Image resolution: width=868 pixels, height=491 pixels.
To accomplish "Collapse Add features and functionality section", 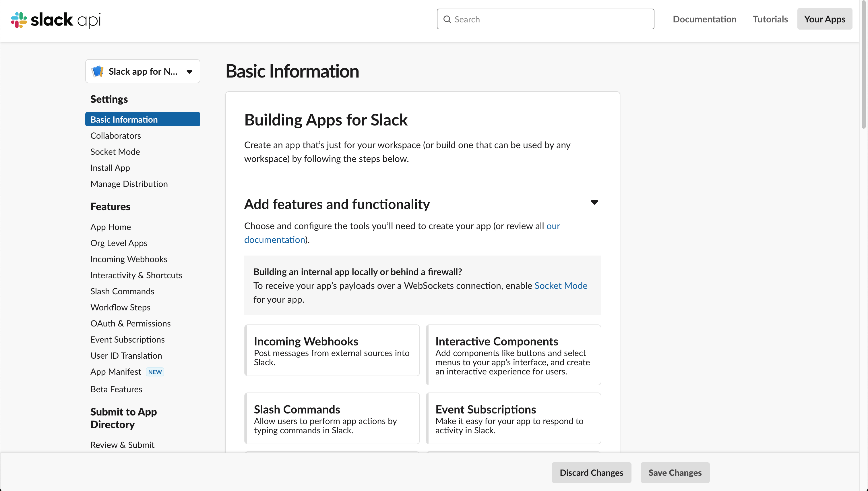I will [594, 202].
